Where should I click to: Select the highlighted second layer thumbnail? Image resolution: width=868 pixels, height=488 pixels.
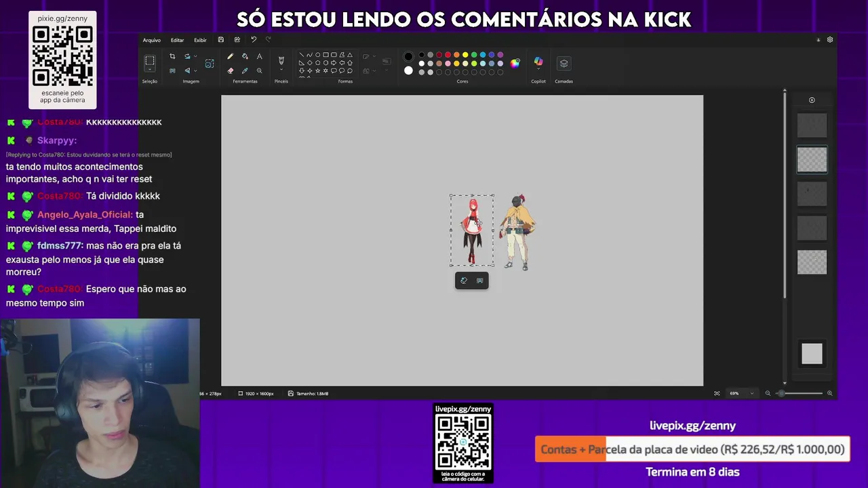tap(812, 160)
